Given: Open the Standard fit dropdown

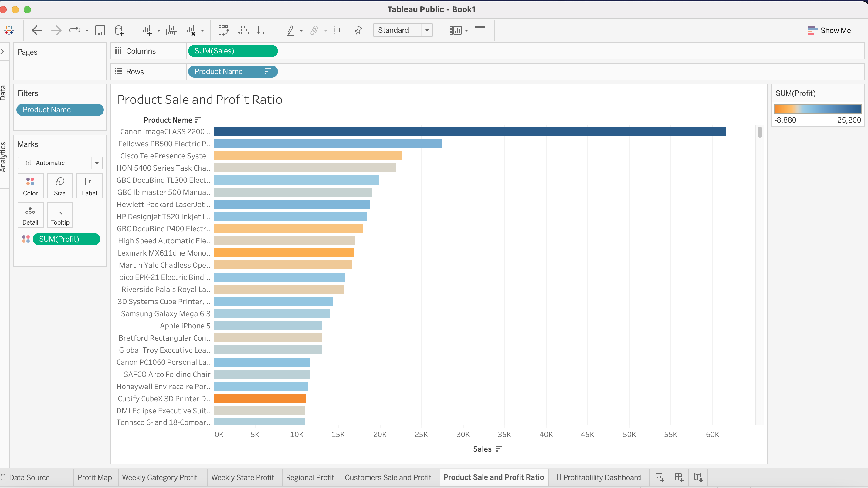Looking at the screenshot, I should 403,30.
